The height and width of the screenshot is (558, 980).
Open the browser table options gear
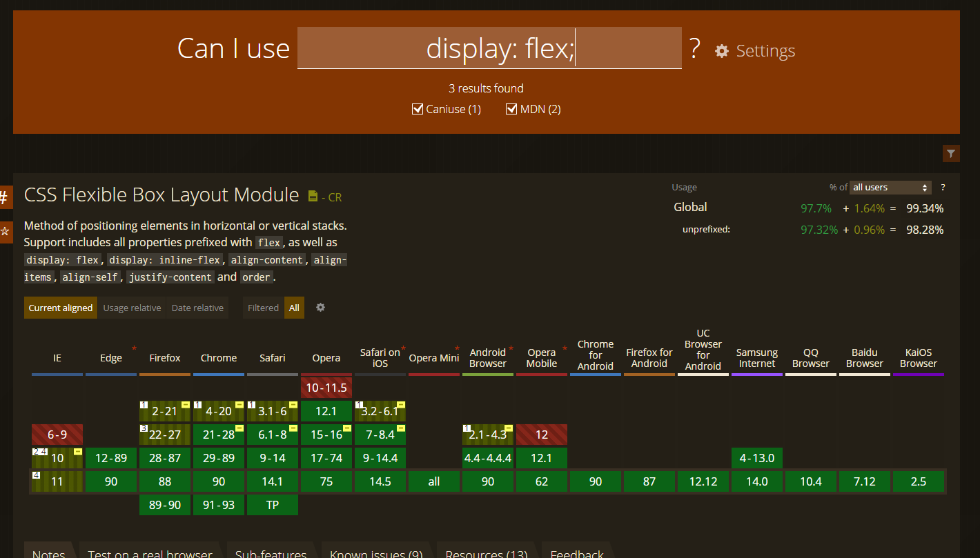pos(320,308)
